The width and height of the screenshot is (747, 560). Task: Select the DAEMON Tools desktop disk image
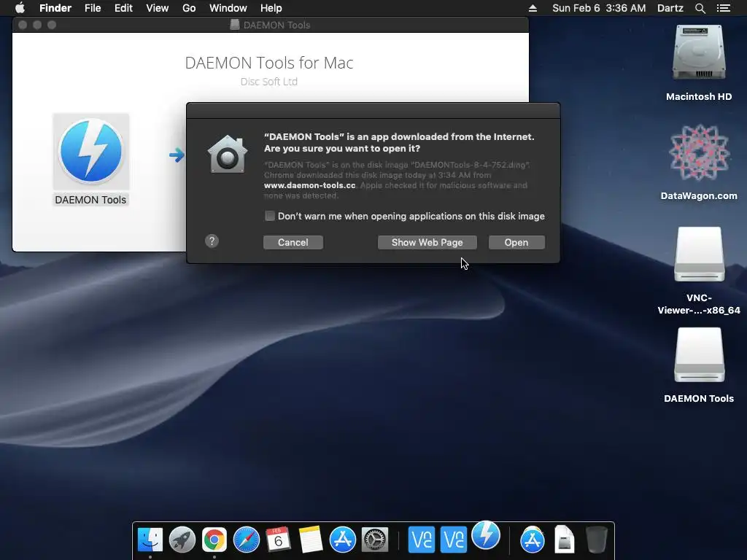(x=699, y=355)
